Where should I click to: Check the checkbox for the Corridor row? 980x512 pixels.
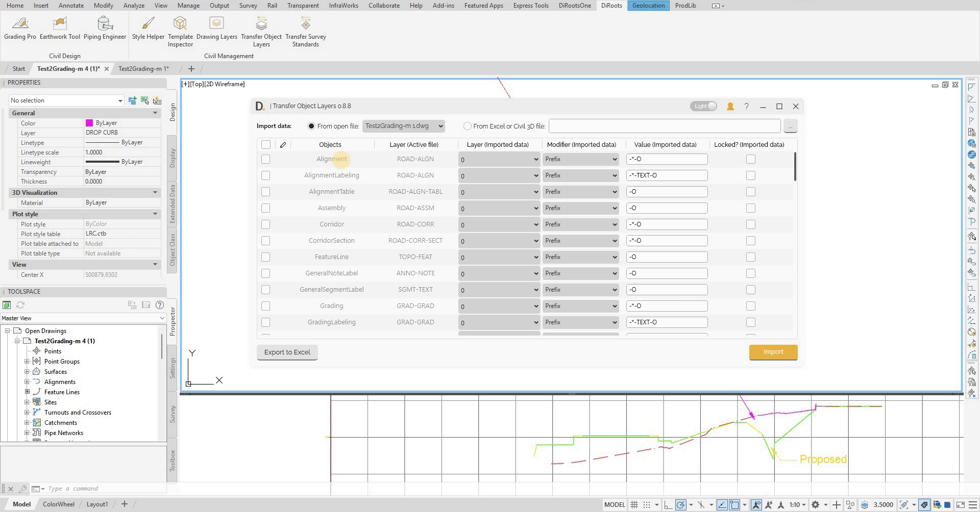pyautogui.click(x=265, y=224)
